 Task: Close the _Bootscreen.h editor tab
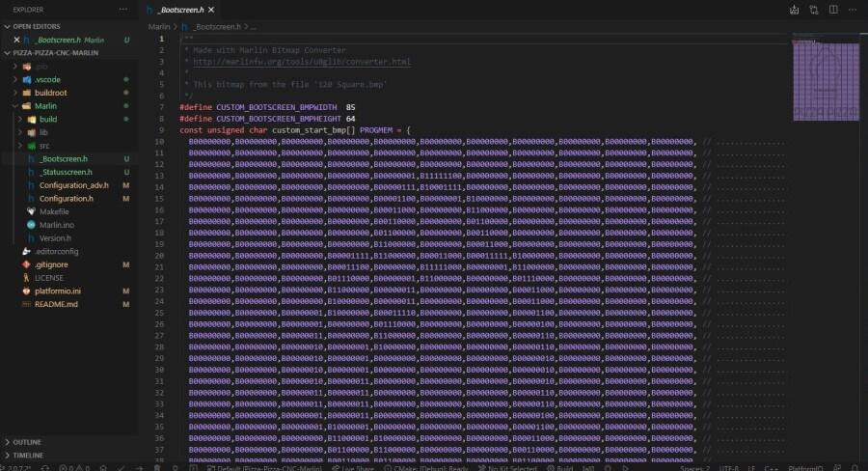[x=211, y=10]
